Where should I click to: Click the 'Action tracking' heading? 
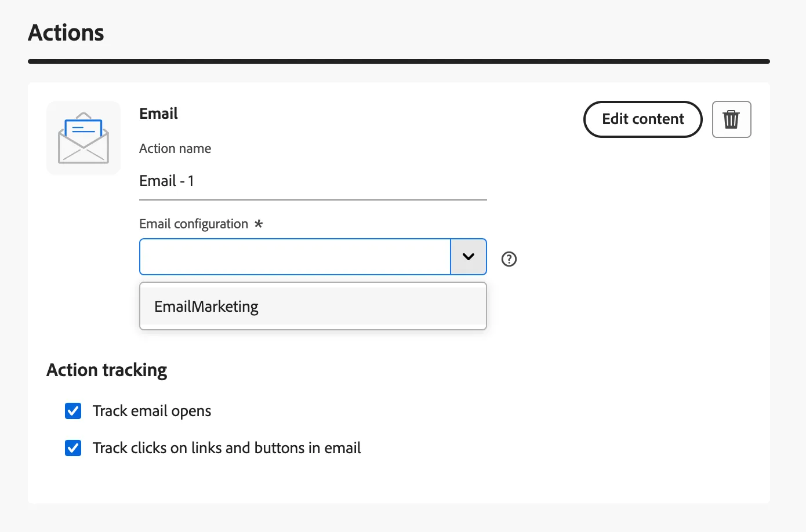[x=107, y=370]
